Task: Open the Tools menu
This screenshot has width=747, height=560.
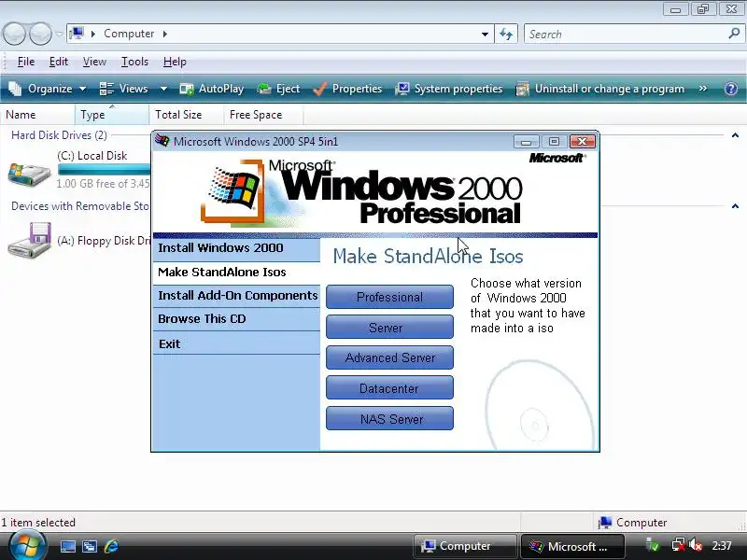Action: pos(134,62)
